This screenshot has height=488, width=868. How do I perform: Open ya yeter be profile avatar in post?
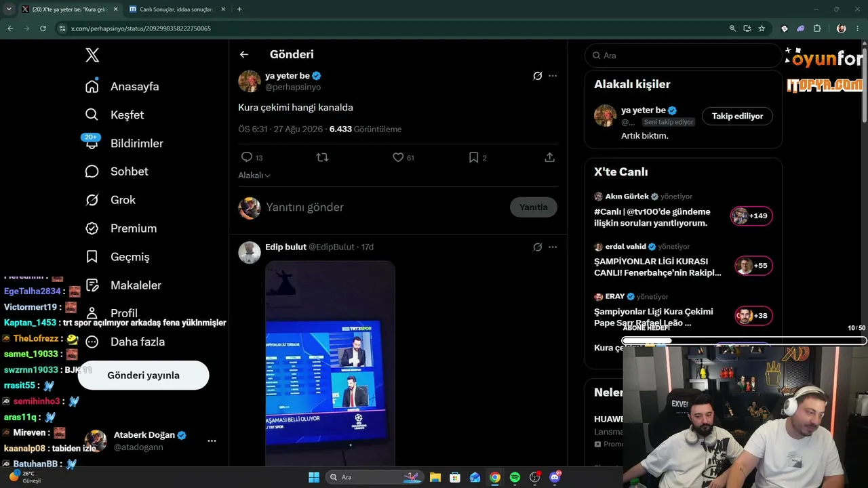pos(250,81)
